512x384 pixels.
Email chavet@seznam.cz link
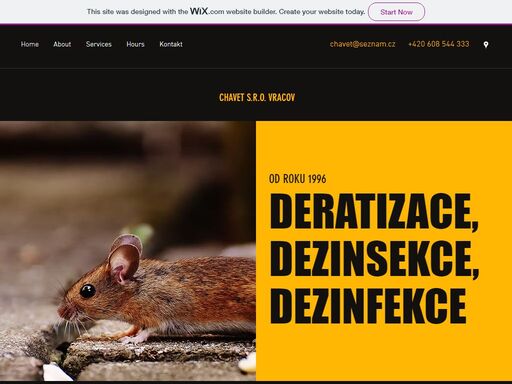pyautogui.click(x=362, y=44)
